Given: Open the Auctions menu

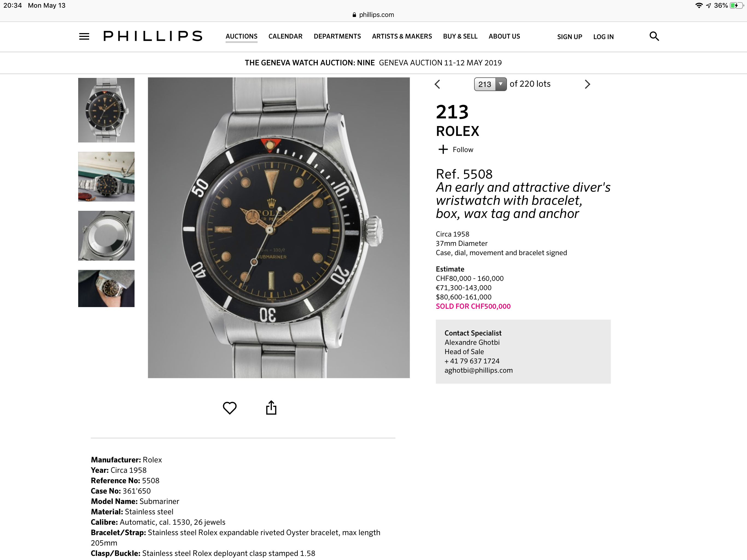Looking at the screenshot, I should click(x=241, y=36).
